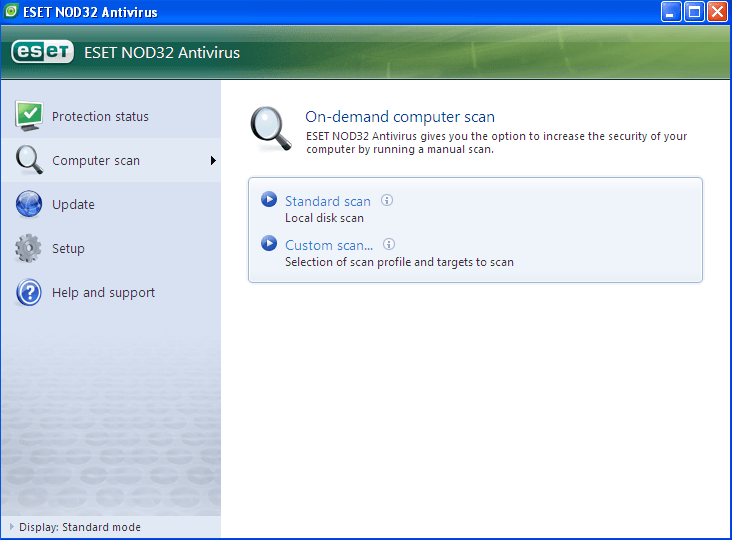
Task: Show info for Custom scan
Action: coord(389,244)
